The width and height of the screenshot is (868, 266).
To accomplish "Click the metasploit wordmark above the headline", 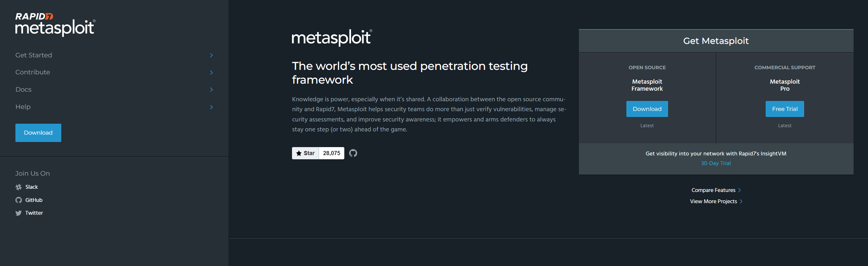I will 332,37.
